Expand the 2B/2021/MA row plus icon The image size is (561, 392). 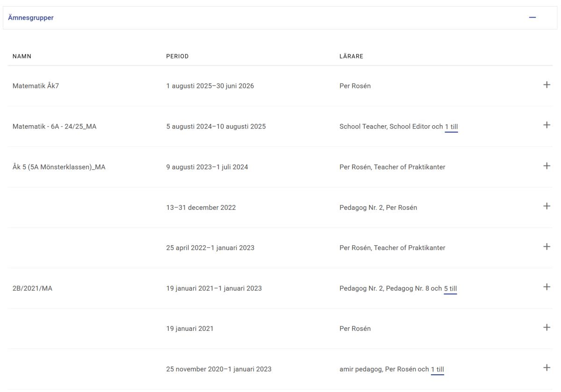(547, 287)
